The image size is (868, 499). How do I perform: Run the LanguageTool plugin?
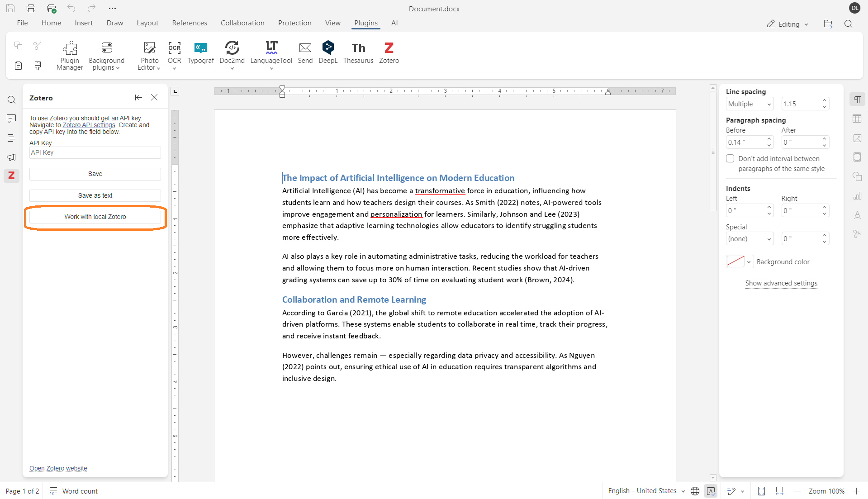(271, 53)
